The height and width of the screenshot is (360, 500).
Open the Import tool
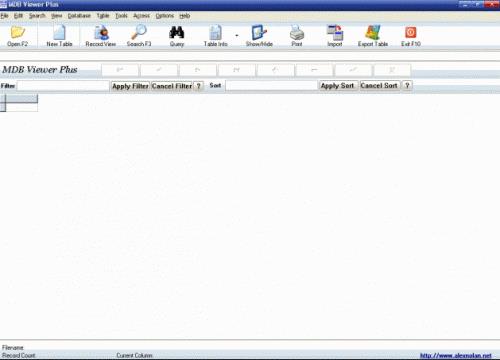click(335, 36)
